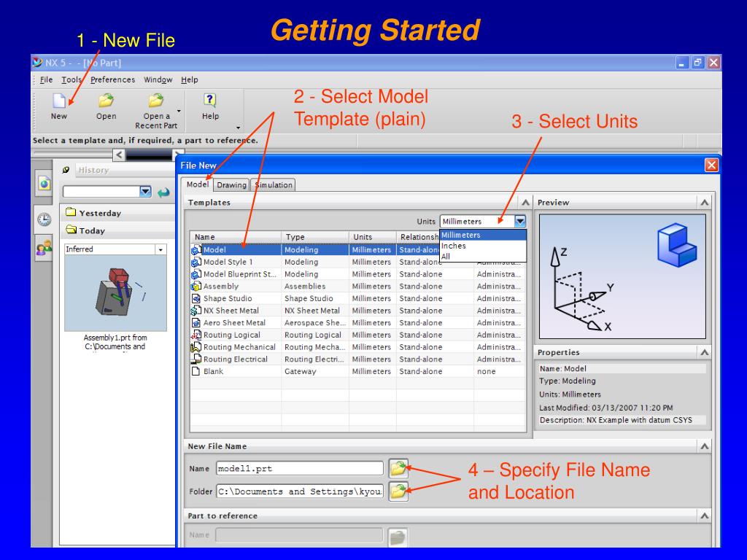Switch to the Simulation tab
The height and width of the screenshot is (560, 747).
tap(274, 184)
